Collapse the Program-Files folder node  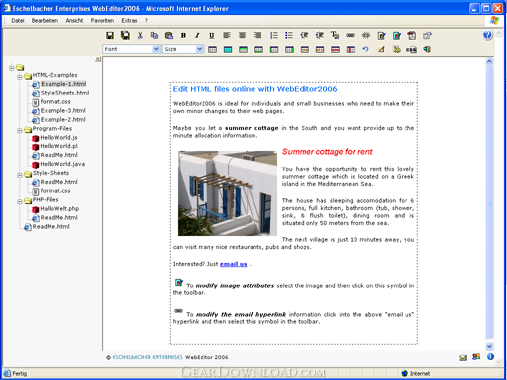20,130
